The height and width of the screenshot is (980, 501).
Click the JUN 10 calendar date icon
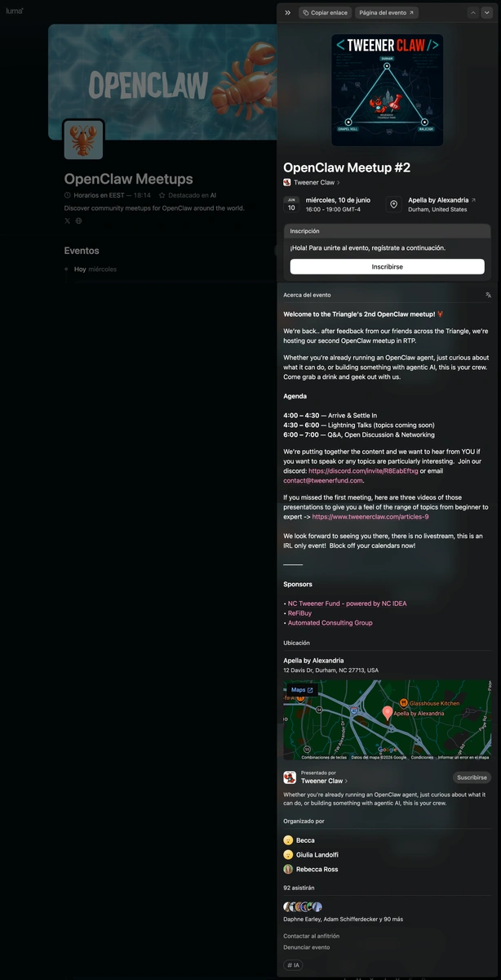[x=291, y=204]
